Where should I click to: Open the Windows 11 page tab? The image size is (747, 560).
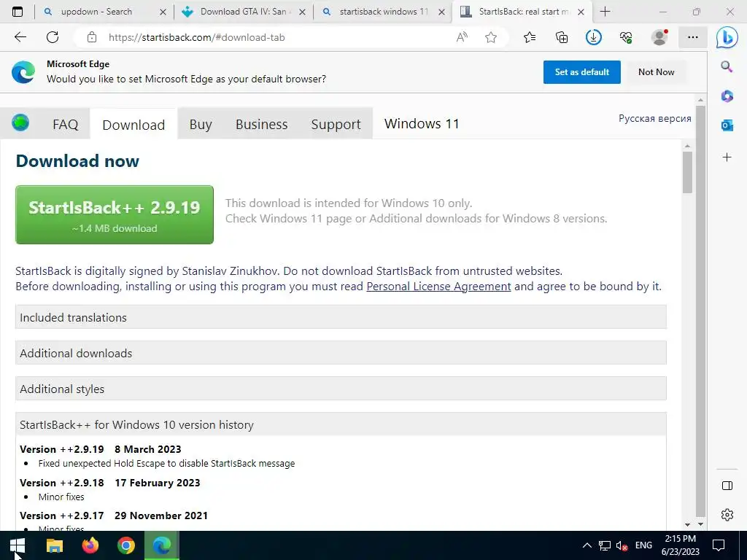point(422,124)
